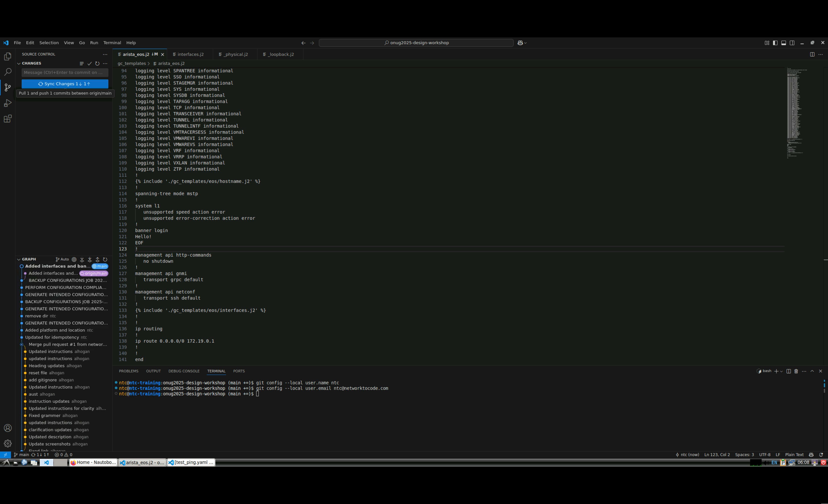Open the Extensions view
The image size is (828, 504).
point(7,119)
